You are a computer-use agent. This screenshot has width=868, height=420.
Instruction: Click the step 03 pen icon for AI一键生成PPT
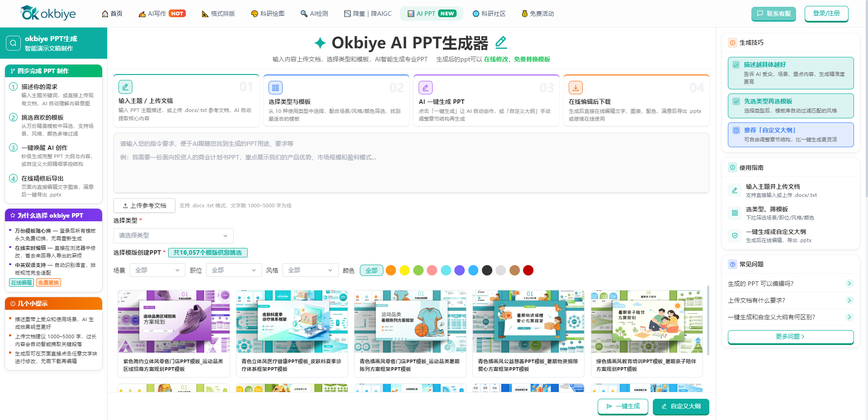click(x=425, y=88)
